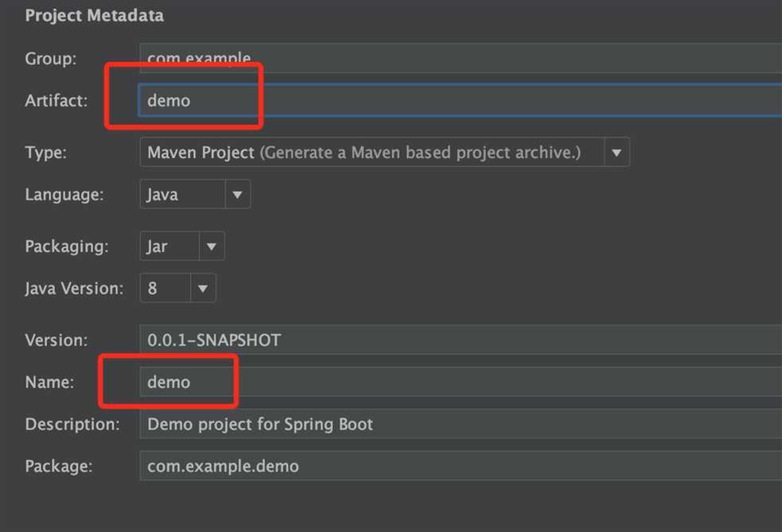Click the Java value in Language combo
Viewport: 782px width, 532px height.
pos(162,194)
